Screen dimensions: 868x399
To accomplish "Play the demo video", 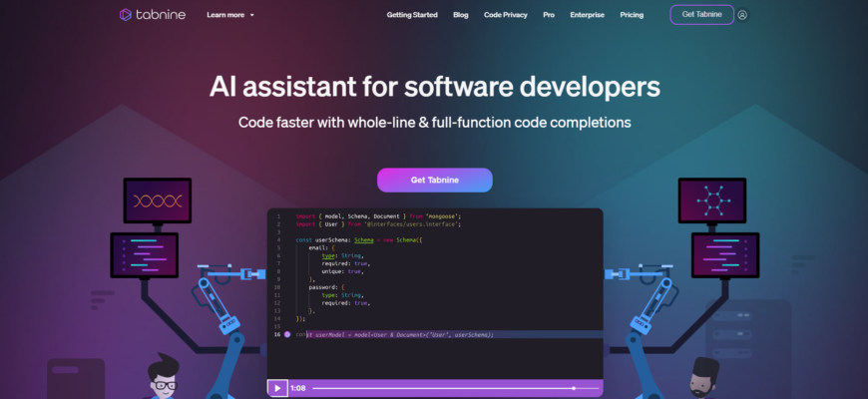I will (x=277, y=388).
